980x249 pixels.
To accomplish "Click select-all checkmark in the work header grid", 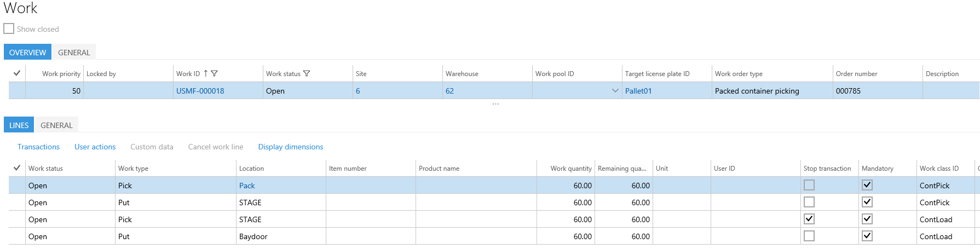I will click(x=17, y=73).
